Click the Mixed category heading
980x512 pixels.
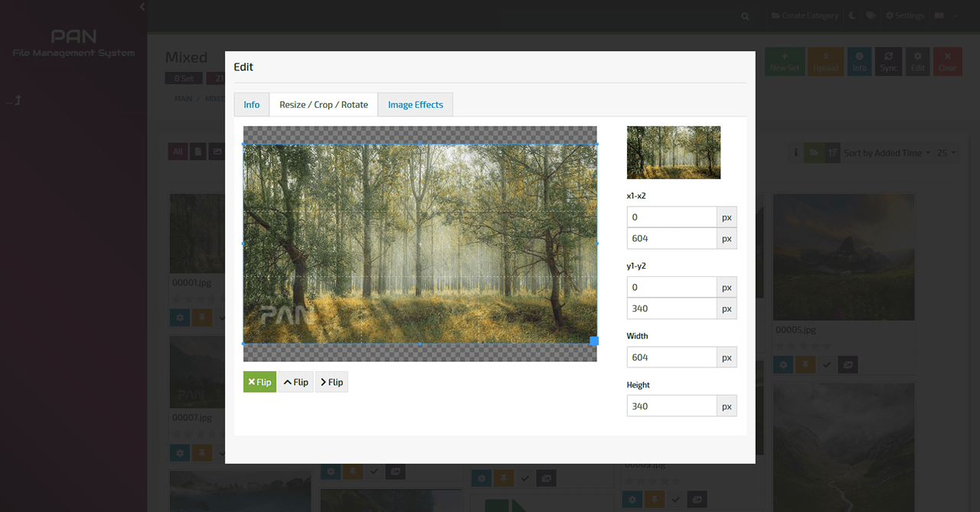[186, 57]
